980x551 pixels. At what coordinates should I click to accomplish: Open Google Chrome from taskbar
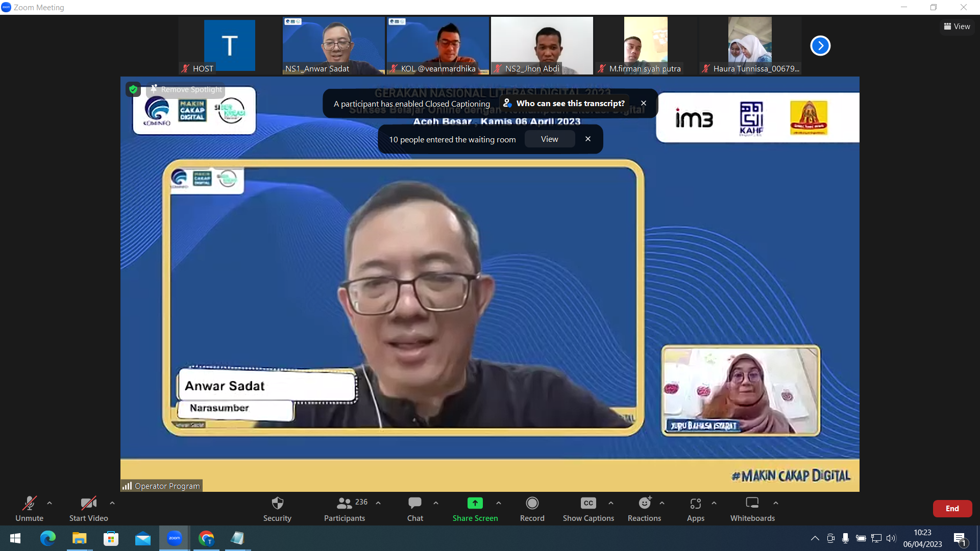pos(206,538)
